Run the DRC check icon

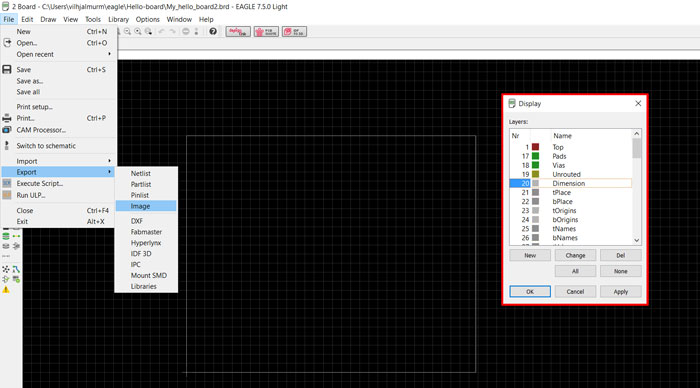click(x=17, y=280)
